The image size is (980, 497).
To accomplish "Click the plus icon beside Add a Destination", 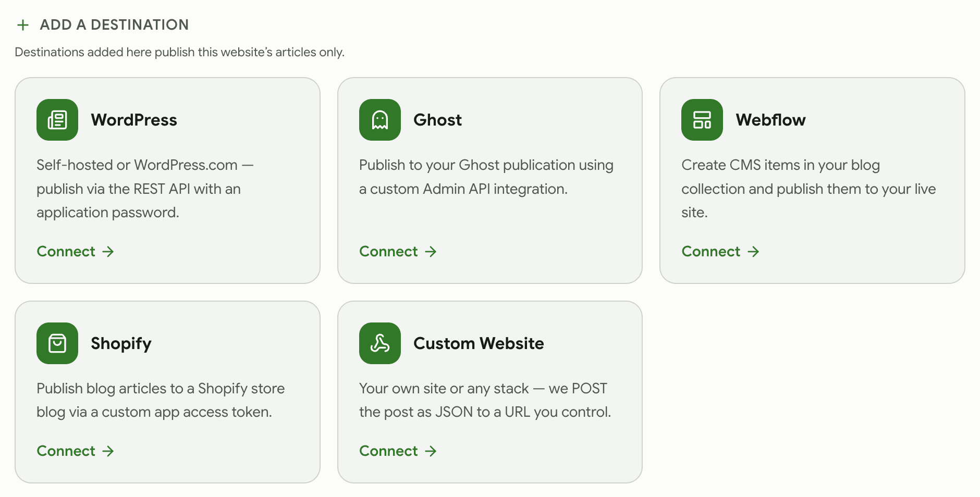I will (x=23, y=25).
